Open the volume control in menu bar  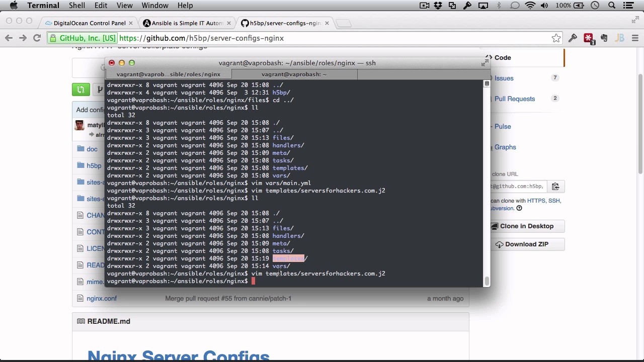click(x=544, y=6)
